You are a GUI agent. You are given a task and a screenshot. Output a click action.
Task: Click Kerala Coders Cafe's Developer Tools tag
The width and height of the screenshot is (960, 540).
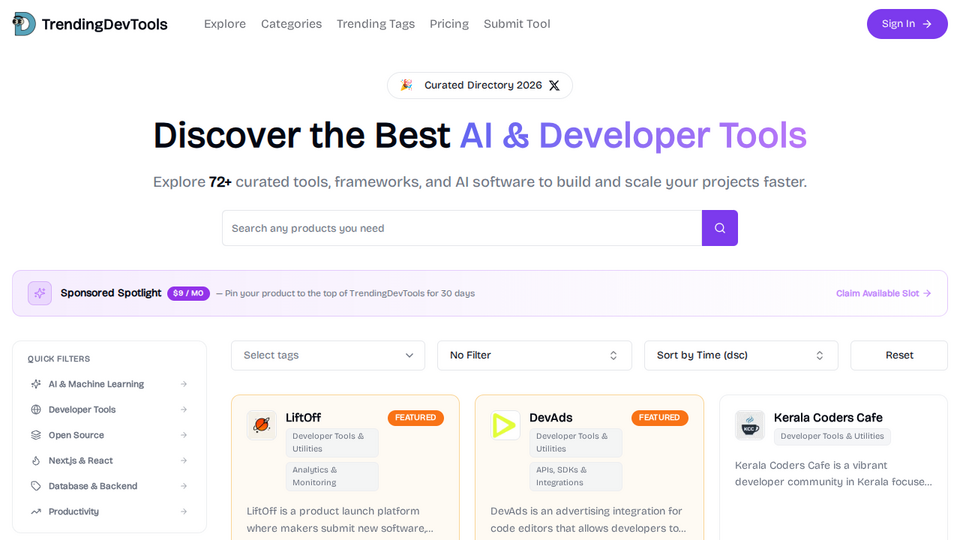[x=832, y=437]
